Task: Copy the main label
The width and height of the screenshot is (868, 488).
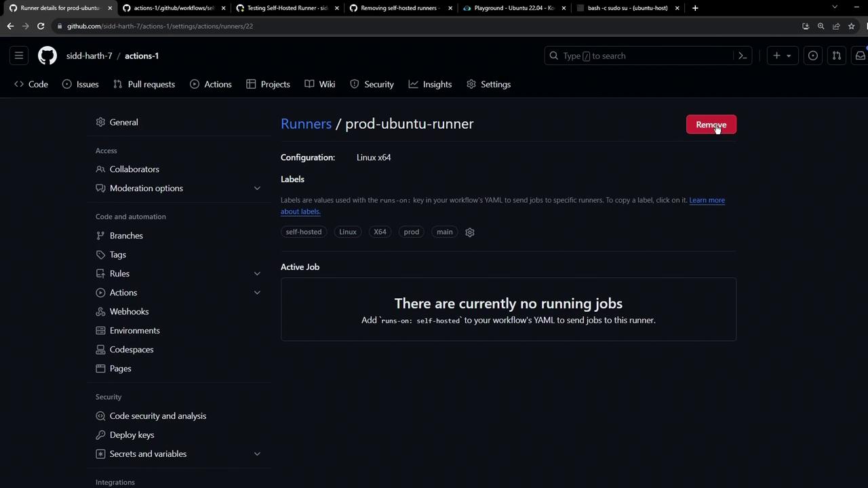Action: pos(445,232)
